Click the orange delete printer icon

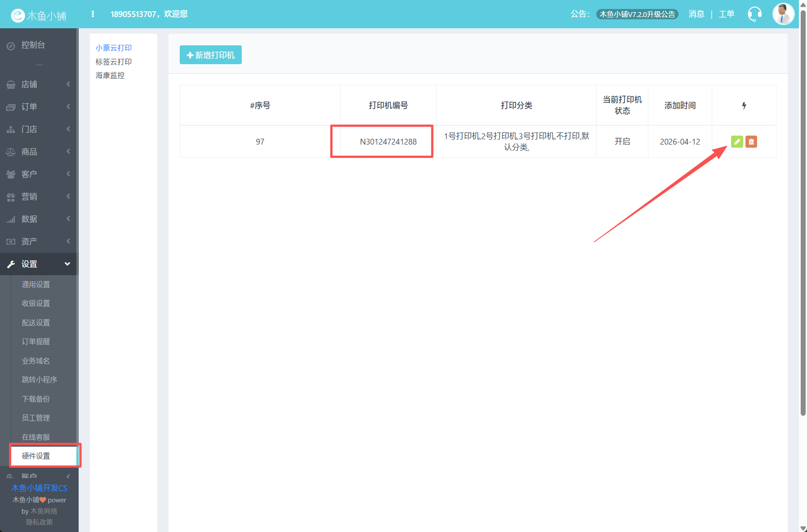(x=751, y=142)
